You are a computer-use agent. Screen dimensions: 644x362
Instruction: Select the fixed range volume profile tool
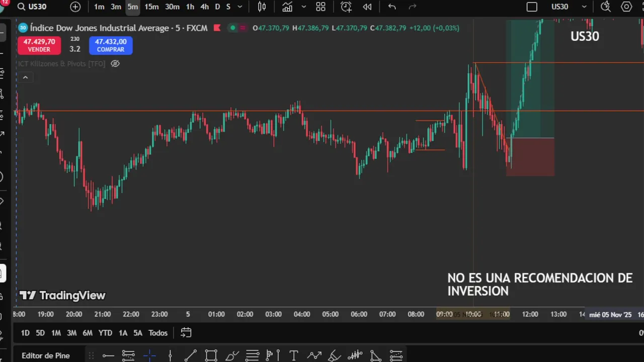[272, 356]
